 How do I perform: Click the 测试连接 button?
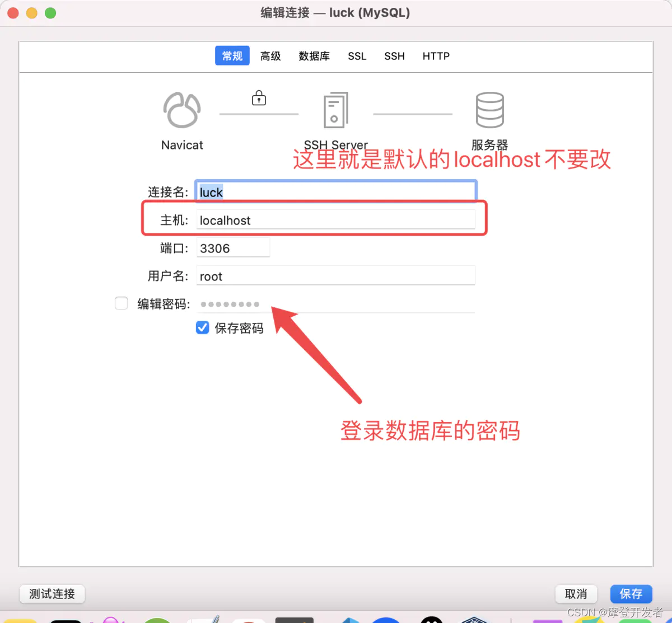(x=52, y=594)
